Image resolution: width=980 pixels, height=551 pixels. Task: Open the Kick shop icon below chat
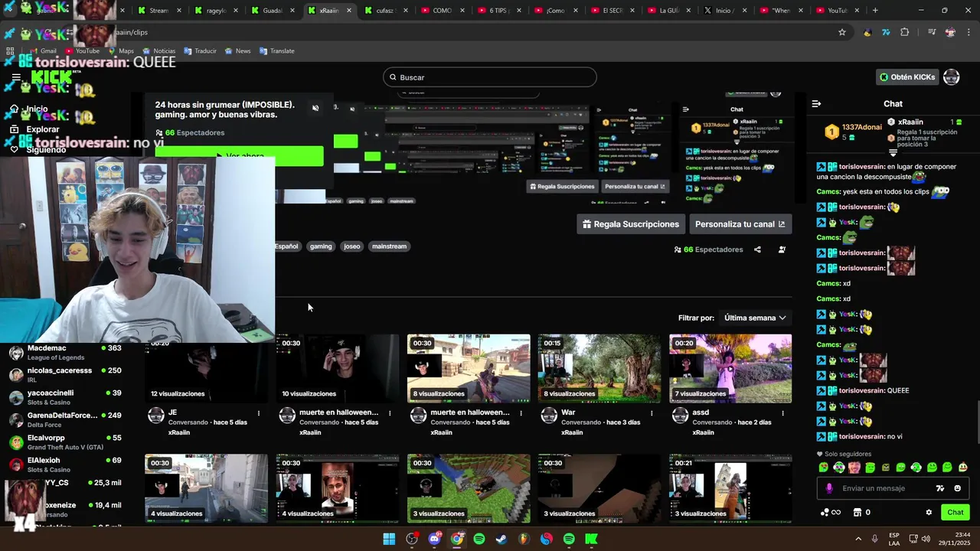(x=857, y=513)
